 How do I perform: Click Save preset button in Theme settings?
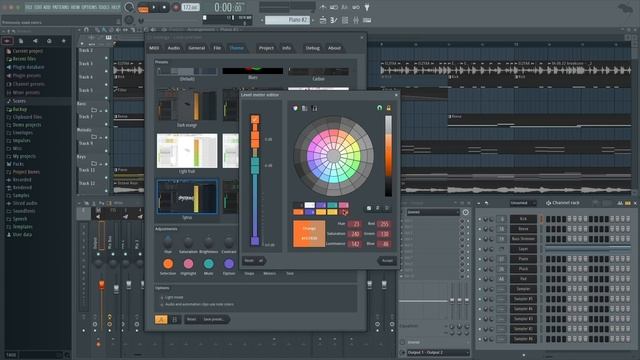(x=213, y=319)
